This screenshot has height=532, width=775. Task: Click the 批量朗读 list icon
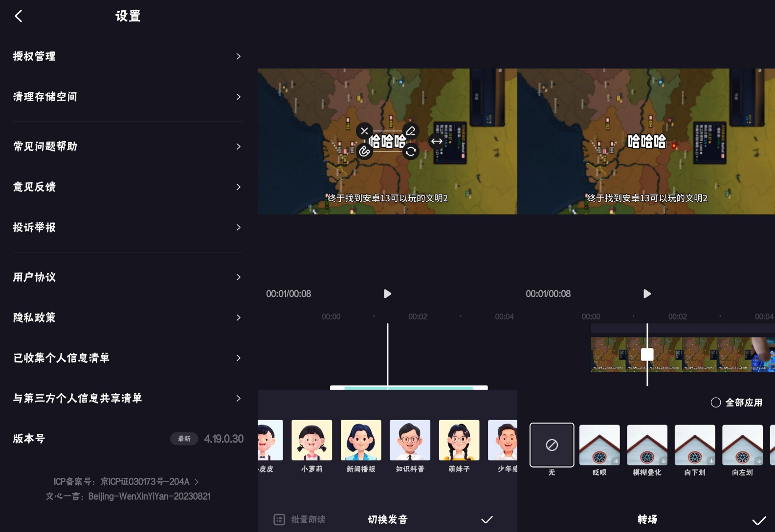[279, 519]
